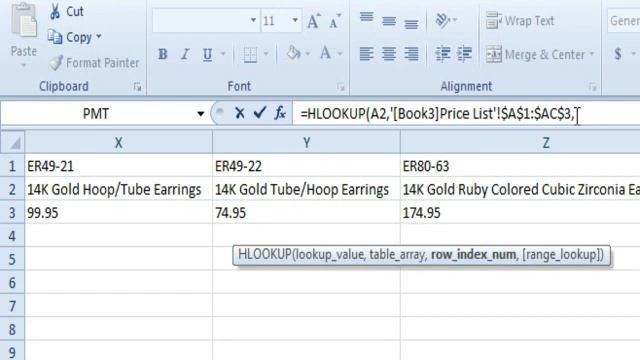Decrease font size with Shrink Font
The width and height of the screenshot is (640, 360).
[335, 21]
